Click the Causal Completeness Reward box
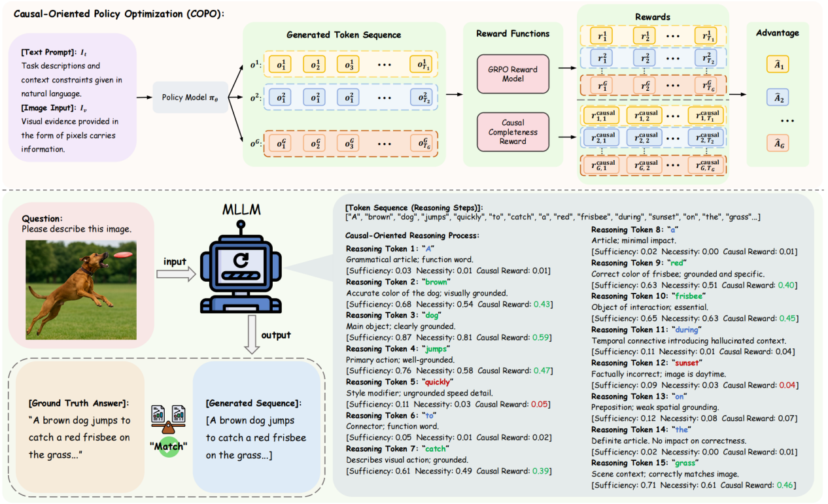828x504 pixels. pos(513,131)
